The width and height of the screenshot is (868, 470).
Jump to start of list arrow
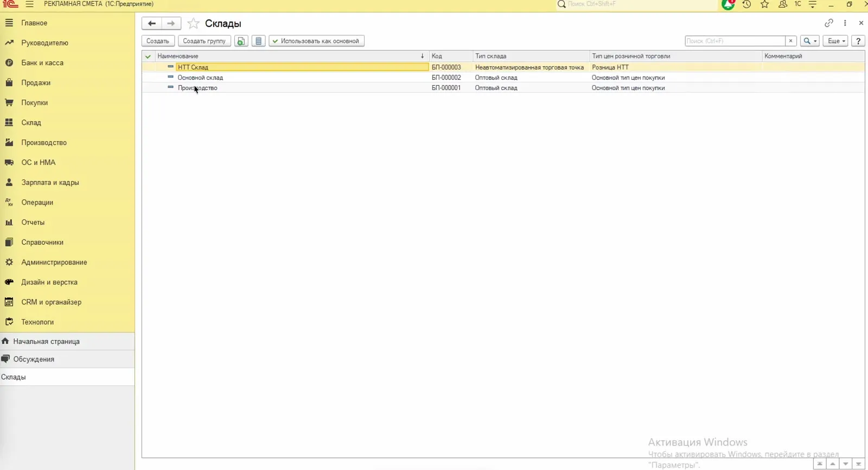pos(820,464)
